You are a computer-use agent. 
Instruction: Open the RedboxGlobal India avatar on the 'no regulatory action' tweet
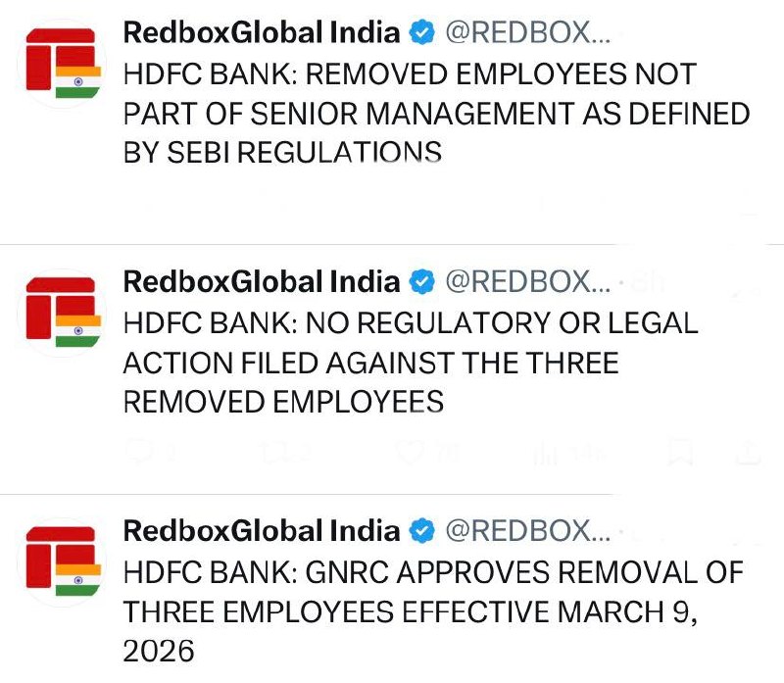[62, 313]
